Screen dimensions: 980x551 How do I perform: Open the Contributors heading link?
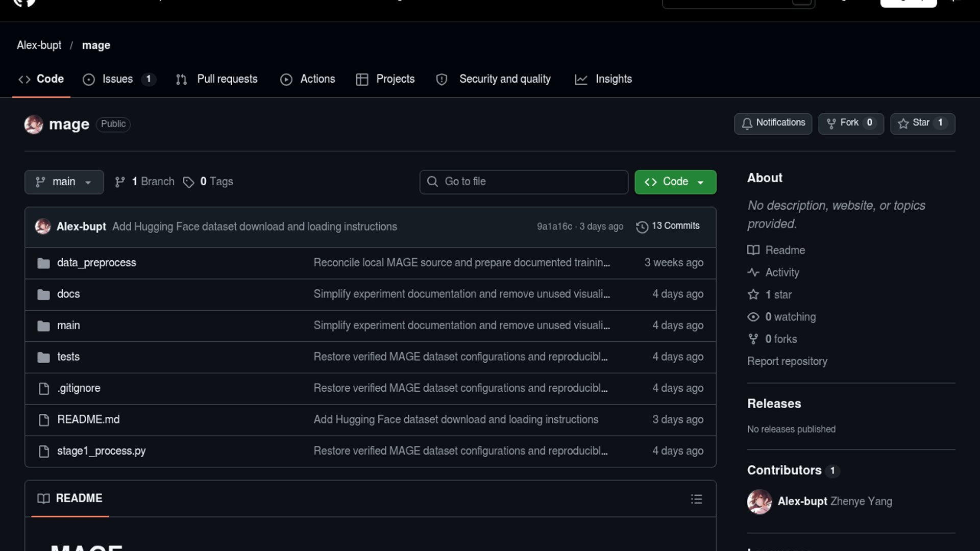click(x=793, y=470)
